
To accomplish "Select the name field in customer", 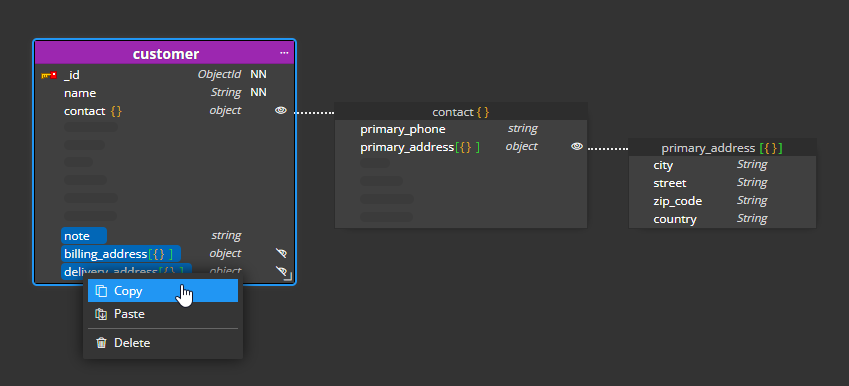I will tap(165, 93).
